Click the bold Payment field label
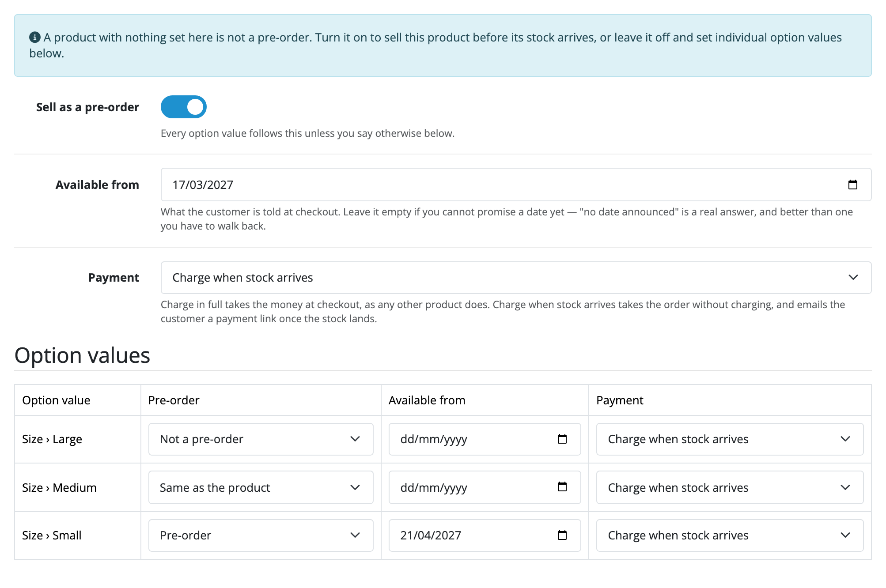Viewport: 886px width, 588px height. (x=114, y=278)
